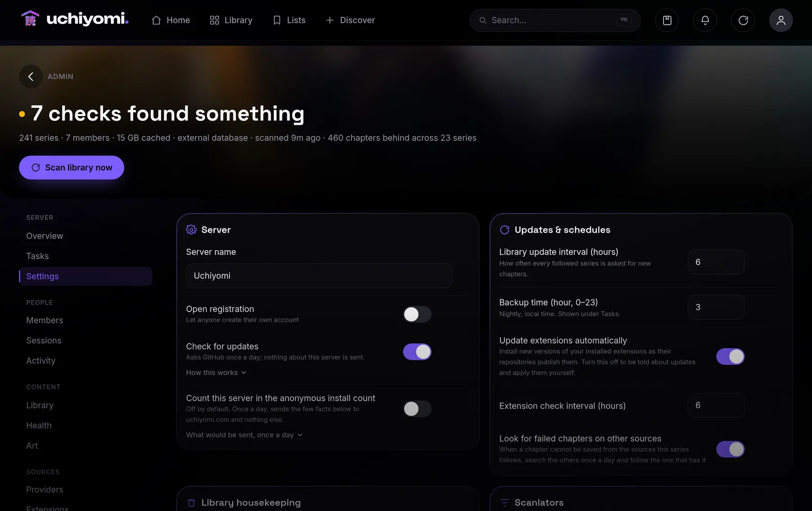Open Members in sidebar
The height and width of the screenshot is (511, 812).
coord(85,320)
